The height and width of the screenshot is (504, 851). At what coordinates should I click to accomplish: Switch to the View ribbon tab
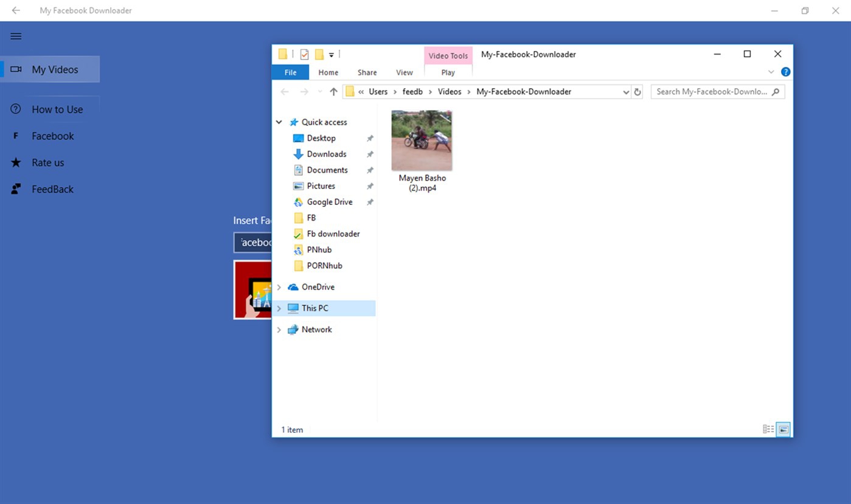click(404, 72)
